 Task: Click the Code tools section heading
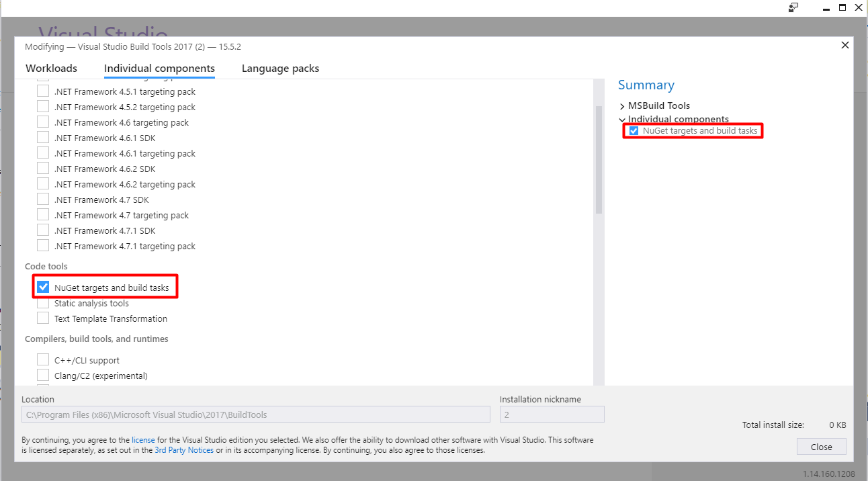[x=46, y=267]
